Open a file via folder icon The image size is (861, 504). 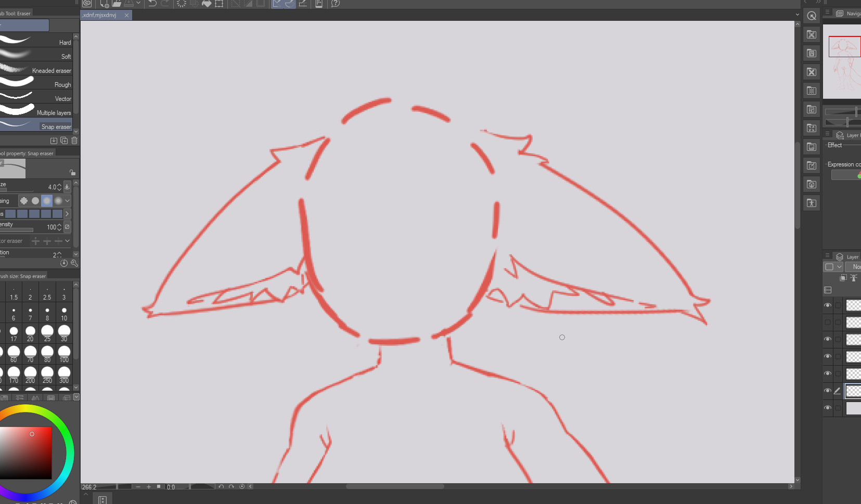click(x=117, y=3)
